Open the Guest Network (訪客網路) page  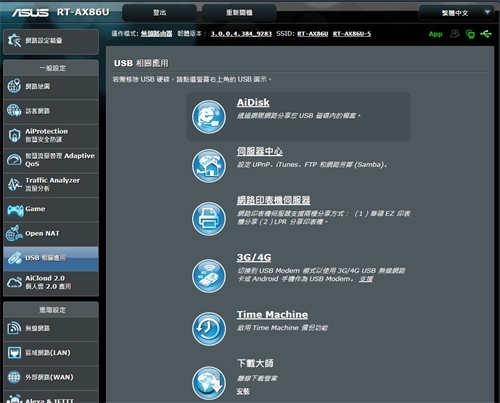point(51,111)
